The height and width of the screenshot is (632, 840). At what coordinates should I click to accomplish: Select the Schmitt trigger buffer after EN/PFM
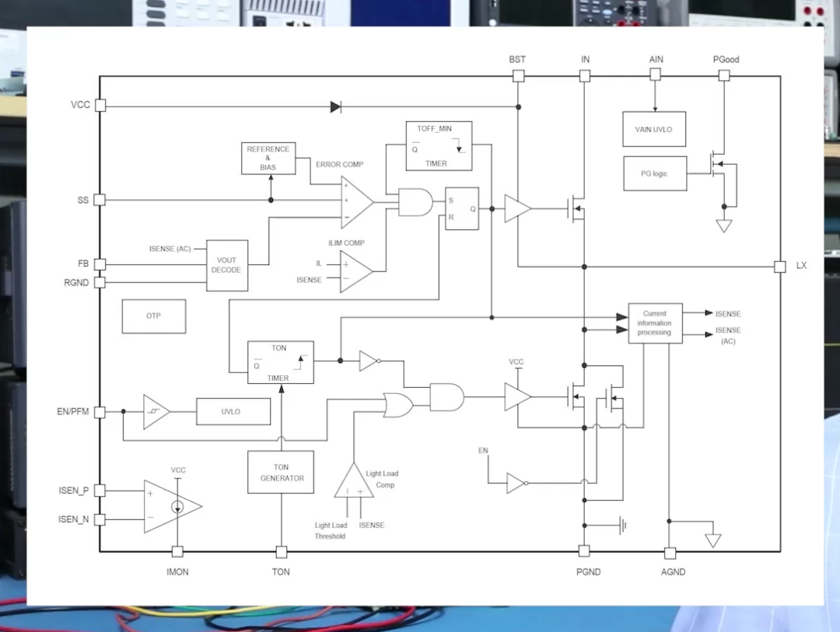(x=156, y=412)
